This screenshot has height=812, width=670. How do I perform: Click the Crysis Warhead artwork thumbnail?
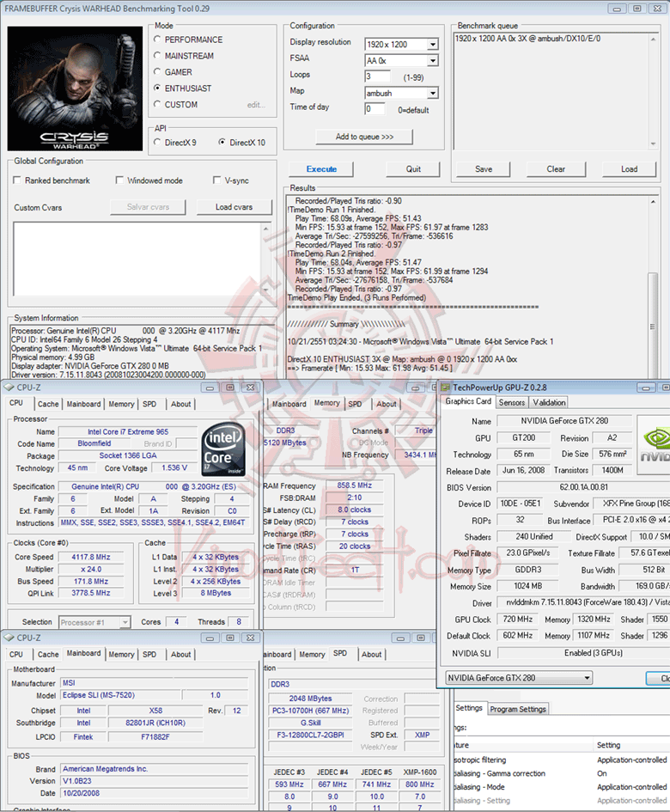click(75, 89)
